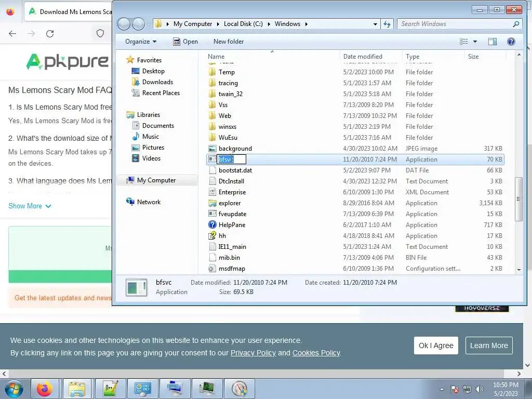Screen dimensions: 532x399
Task: Select the HelpPane application icon
Action: (212, 224)
